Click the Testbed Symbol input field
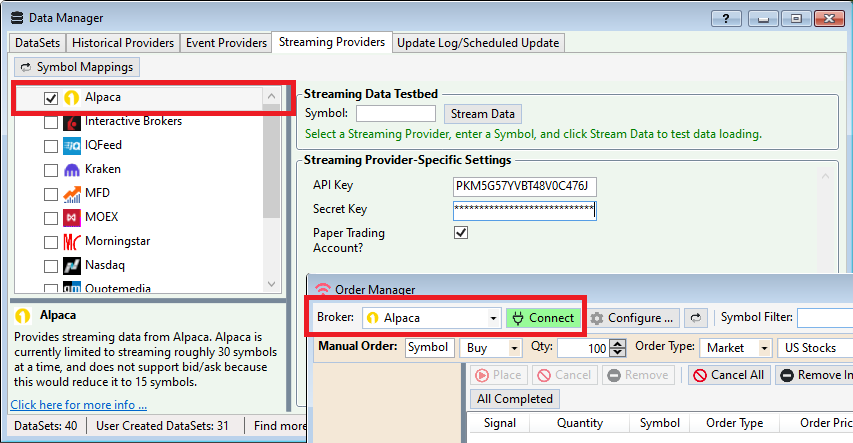 click(x=395, y=114)
